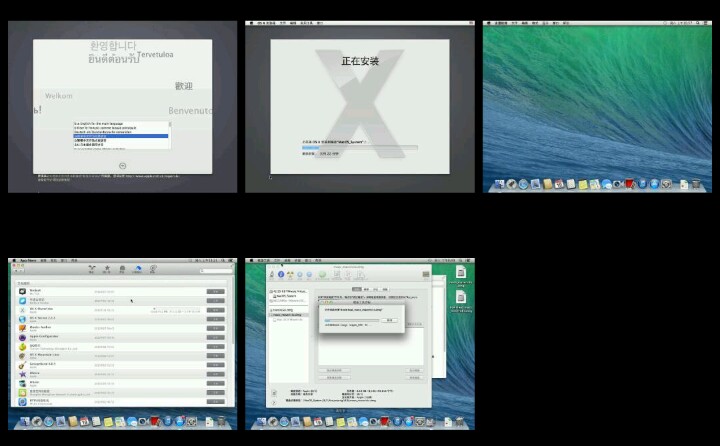Image resolution: width=720 pixels, height=446 pixels.
Task: Click the App Store search field
Action: click(216, 271)
